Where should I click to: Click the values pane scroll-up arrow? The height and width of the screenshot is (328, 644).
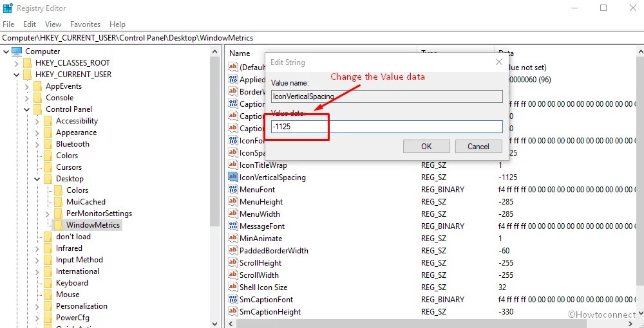pyautogui.click(x=640, y=52)
